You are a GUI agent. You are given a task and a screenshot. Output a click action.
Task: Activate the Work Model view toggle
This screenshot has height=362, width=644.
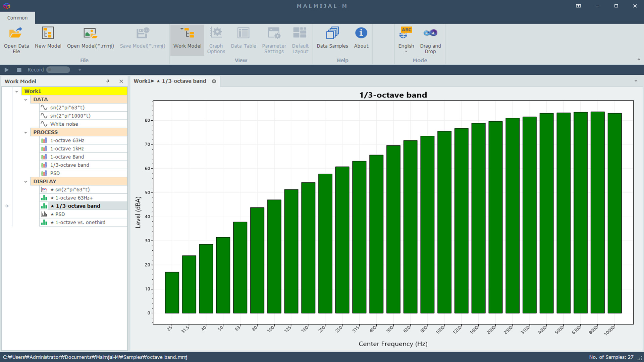(x=187, y=40)
